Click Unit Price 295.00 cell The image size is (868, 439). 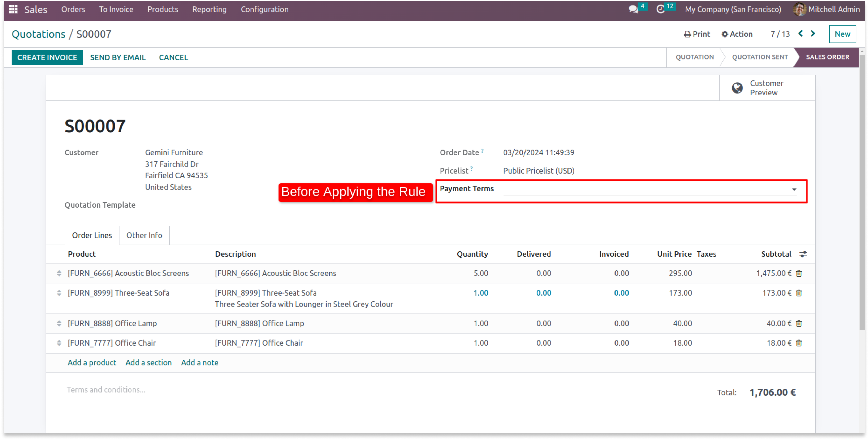pyautogui.click(x=680, y=273)
